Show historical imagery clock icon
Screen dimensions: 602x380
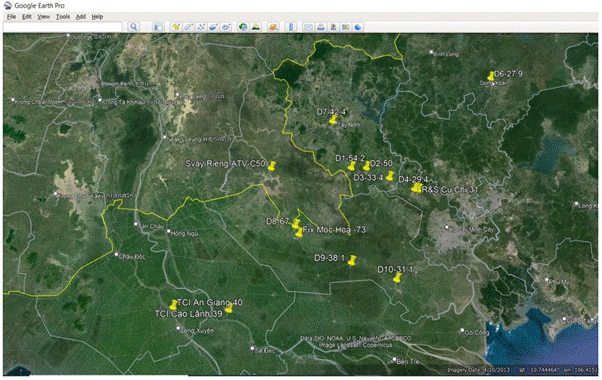pos(243,27)
